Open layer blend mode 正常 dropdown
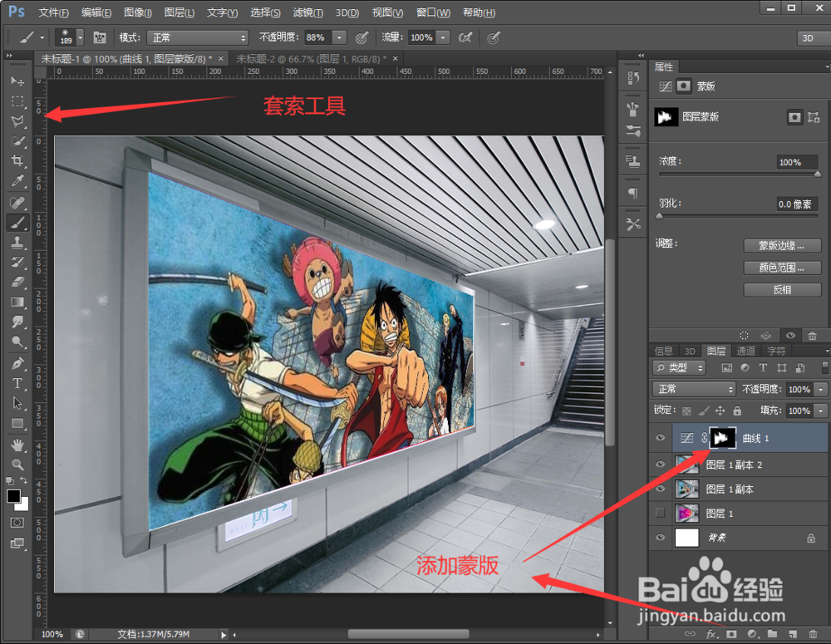 pos(694,389)
